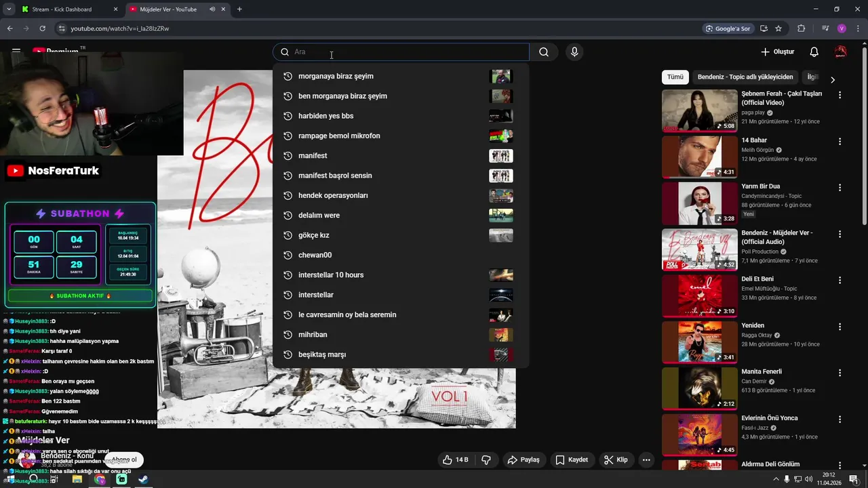
Task: Click the Abone ol subscribe button
Action: 124,460
